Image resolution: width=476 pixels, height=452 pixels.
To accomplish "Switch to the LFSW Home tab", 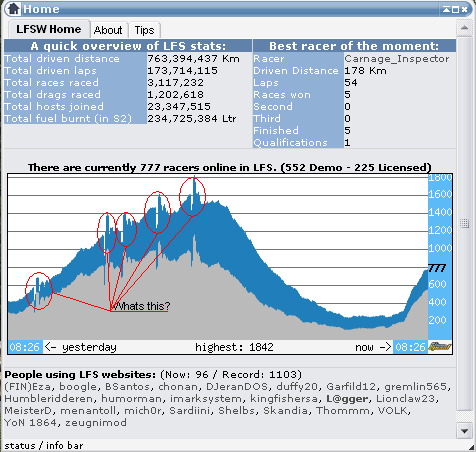I will coord(49,29).
